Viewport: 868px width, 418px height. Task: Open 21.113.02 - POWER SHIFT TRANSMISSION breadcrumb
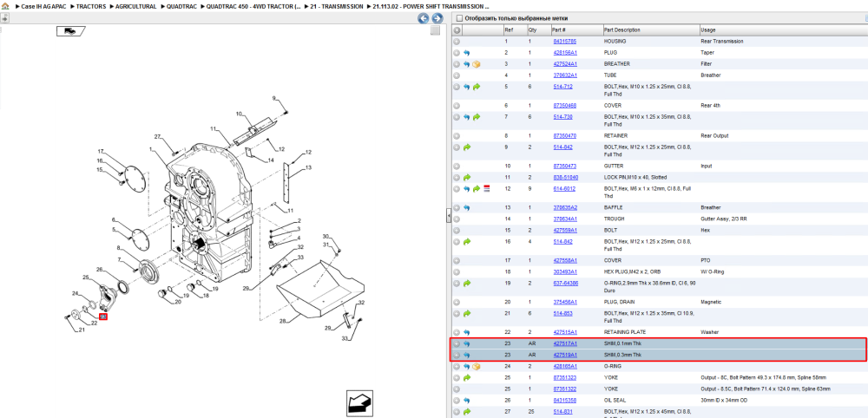pos(431,7)
